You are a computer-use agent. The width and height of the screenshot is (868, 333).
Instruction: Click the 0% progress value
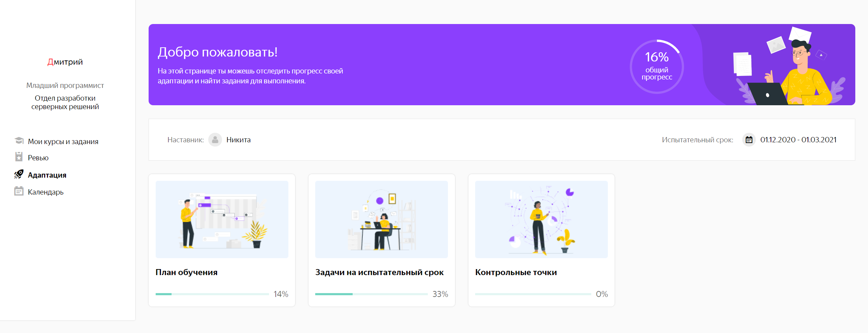[602, 294]
